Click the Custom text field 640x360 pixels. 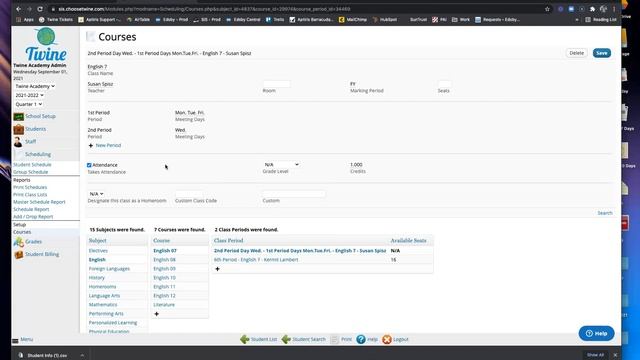point(294,194)
